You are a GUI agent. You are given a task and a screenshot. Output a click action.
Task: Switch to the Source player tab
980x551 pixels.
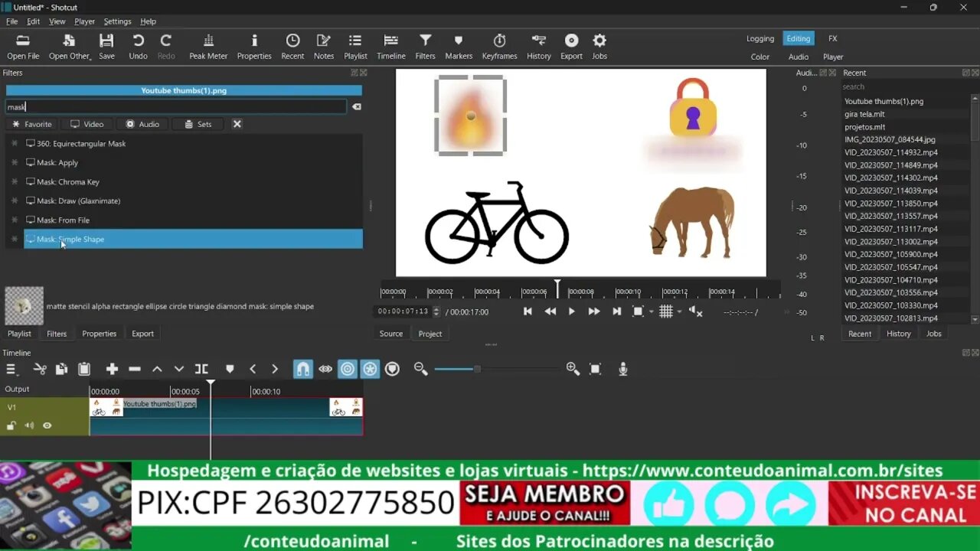coord(391,334)
